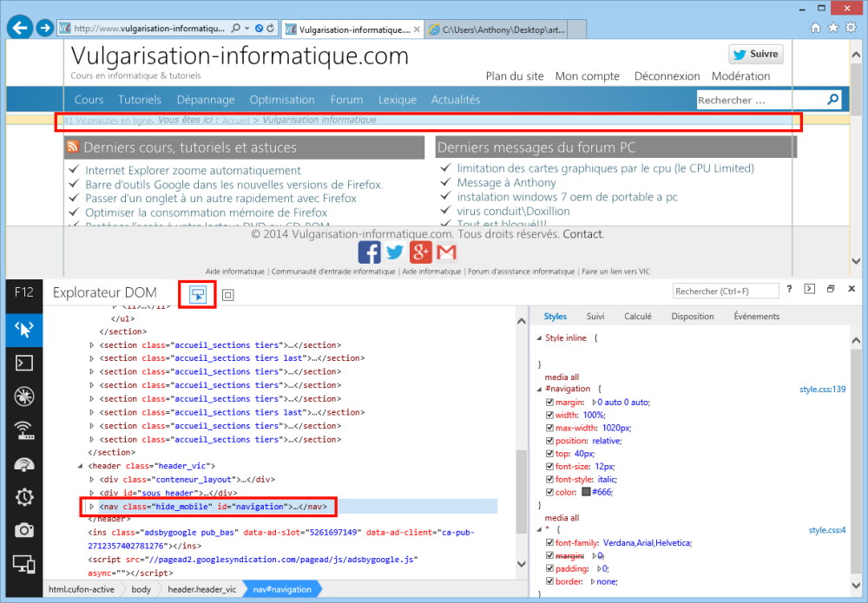Switch to the Disposition tab
Screen dimensions: 868x603
point(693,316)
